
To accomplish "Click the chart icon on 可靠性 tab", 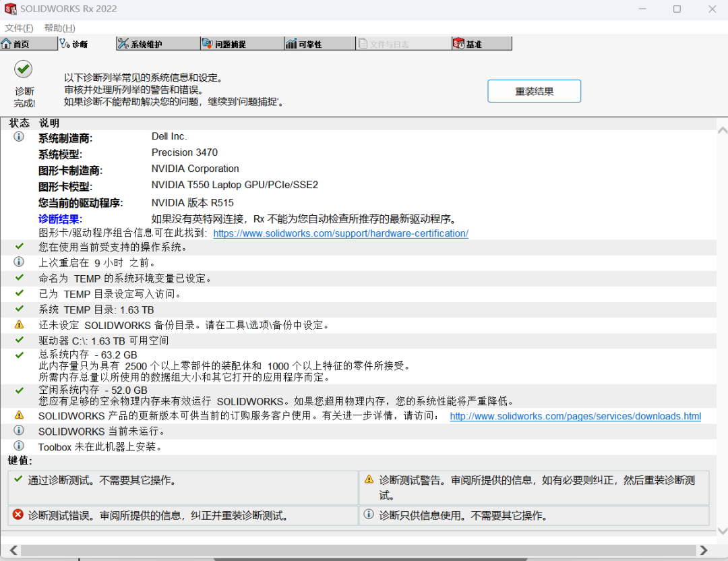I will [291, 44].
